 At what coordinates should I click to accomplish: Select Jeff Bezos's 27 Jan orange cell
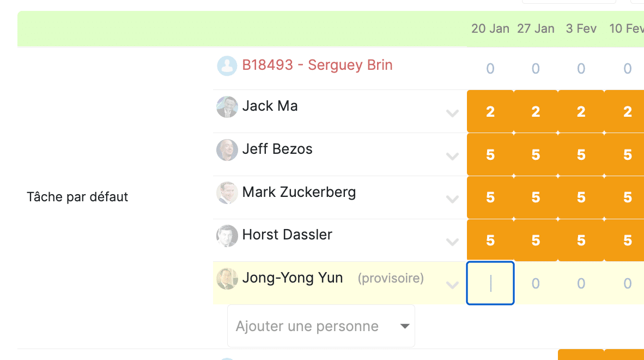536,154
